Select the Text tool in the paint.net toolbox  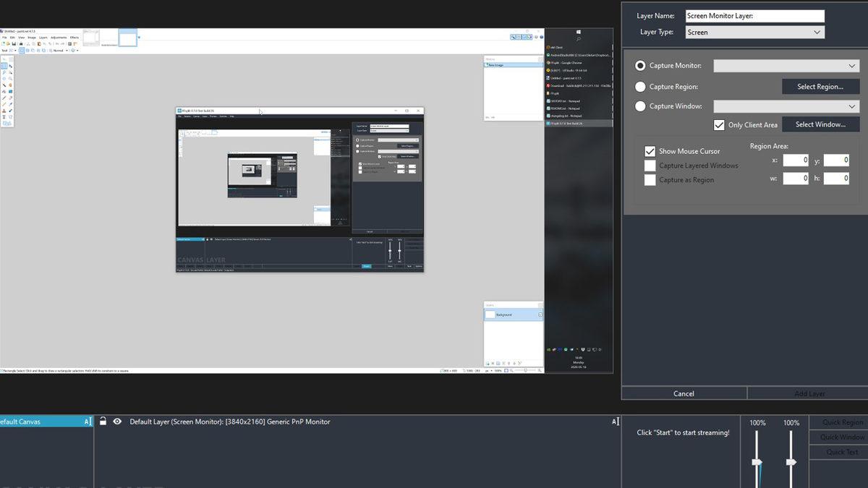coord(4,116)
